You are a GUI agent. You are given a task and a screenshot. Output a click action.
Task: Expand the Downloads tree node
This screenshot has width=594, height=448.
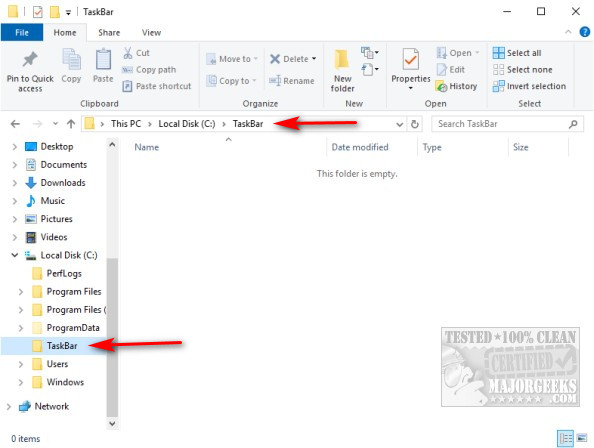[15, 183]
